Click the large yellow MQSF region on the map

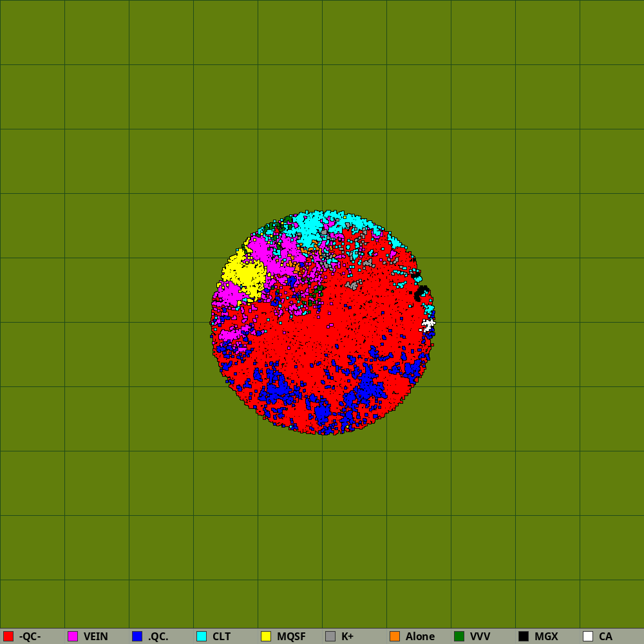pos(245,274)
